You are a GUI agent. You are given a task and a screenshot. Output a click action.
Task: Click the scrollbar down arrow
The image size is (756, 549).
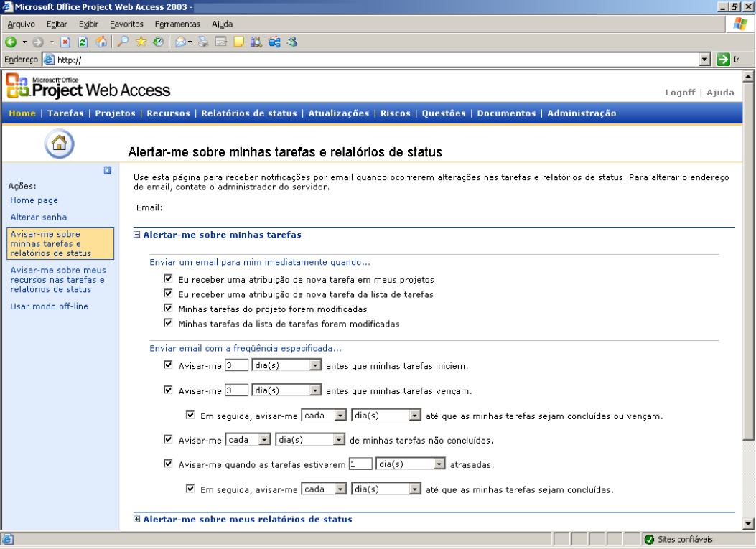(748, 523)
